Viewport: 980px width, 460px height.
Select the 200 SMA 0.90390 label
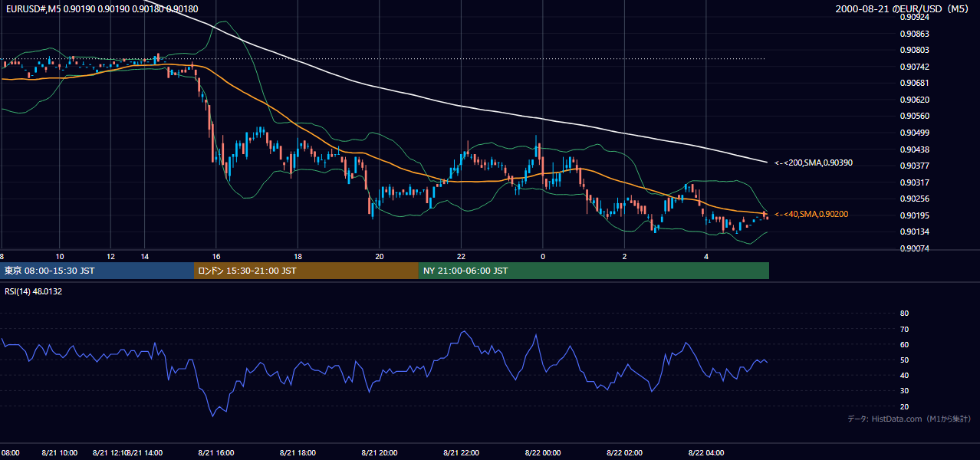click(x=814, y=163)
